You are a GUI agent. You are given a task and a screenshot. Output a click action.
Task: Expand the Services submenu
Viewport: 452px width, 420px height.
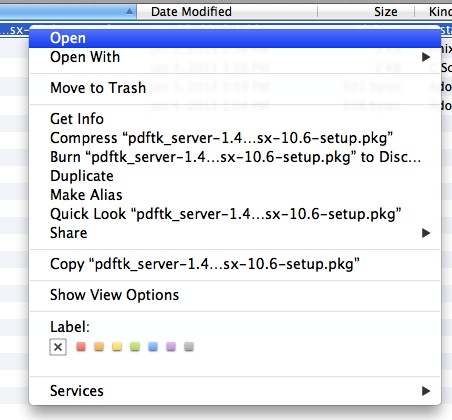click(235, 391)
